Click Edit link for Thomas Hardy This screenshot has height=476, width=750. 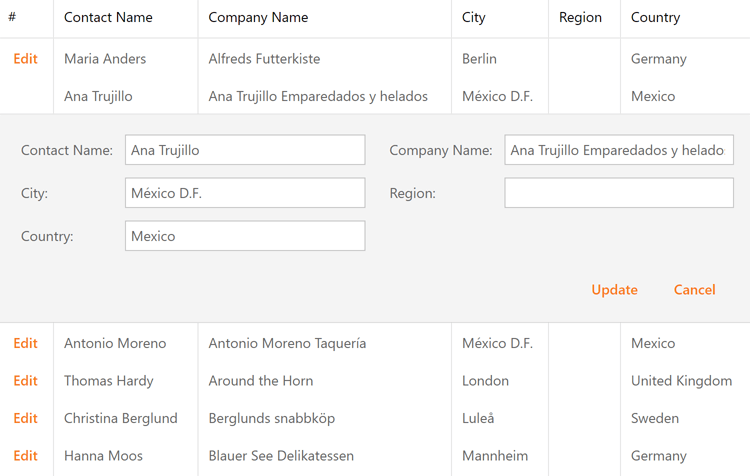coord(26,381)
